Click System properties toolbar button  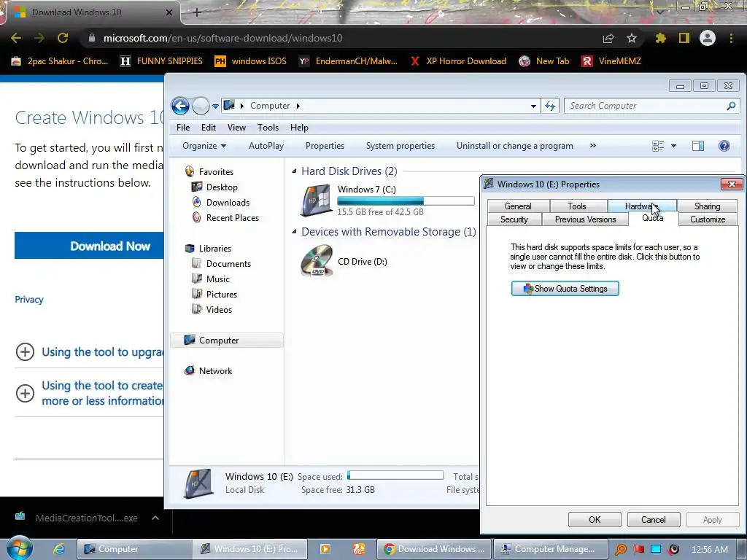tap(400, 146)
